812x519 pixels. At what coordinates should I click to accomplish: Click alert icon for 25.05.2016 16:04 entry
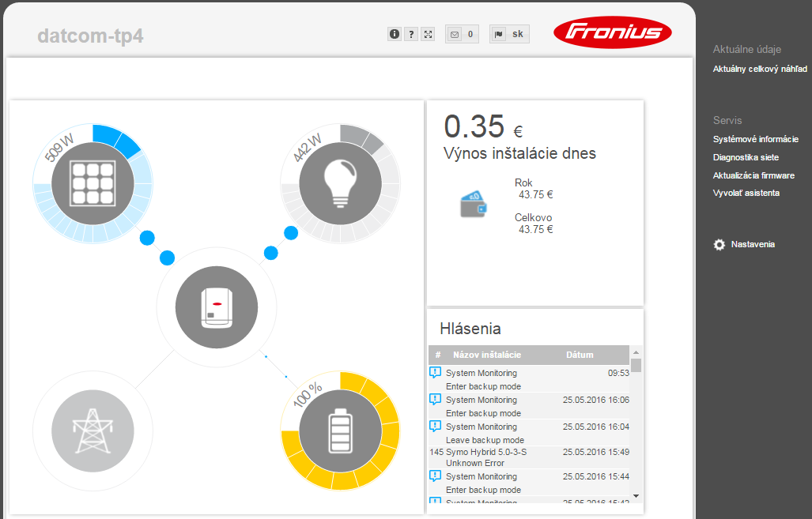click(435, 427)
